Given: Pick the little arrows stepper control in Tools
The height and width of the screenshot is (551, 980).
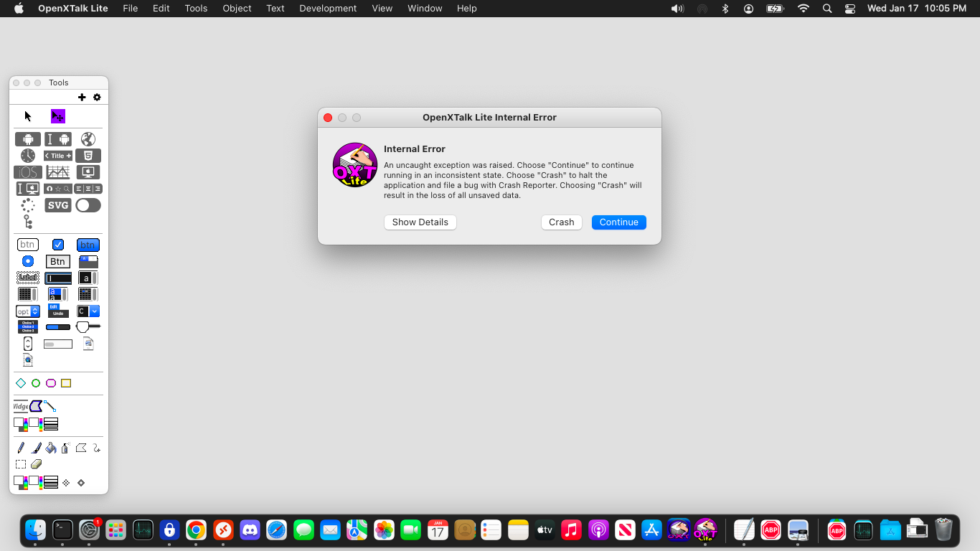Looking at the screenshot, I should tap(28, 344).
